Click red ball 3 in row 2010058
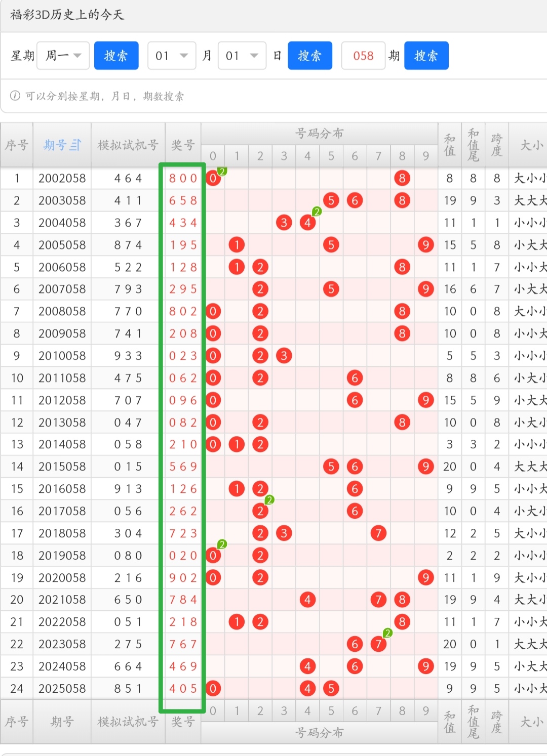The height and width of the screenshot is (756, 547). click(284, 356)
